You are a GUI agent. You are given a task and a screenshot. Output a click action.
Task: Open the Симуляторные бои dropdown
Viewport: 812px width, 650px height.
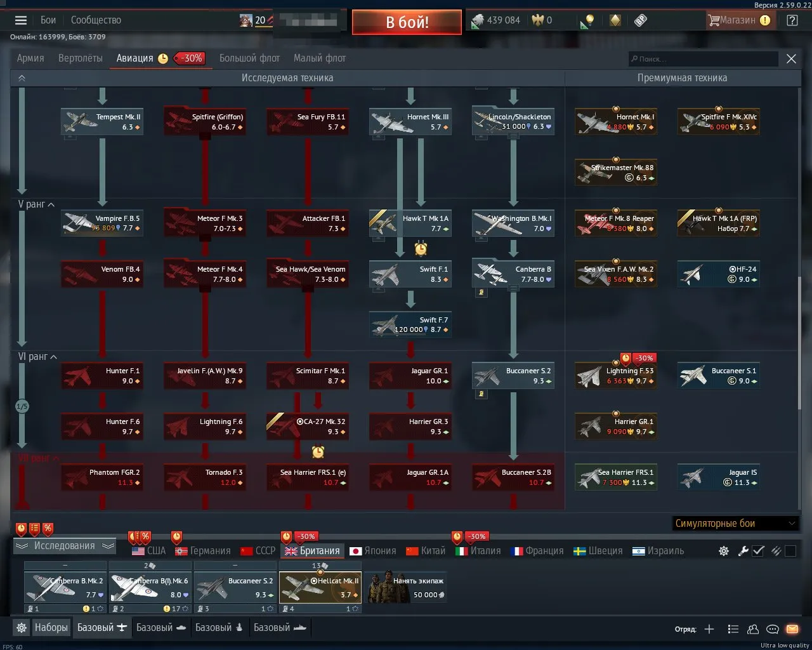(735, 524)
